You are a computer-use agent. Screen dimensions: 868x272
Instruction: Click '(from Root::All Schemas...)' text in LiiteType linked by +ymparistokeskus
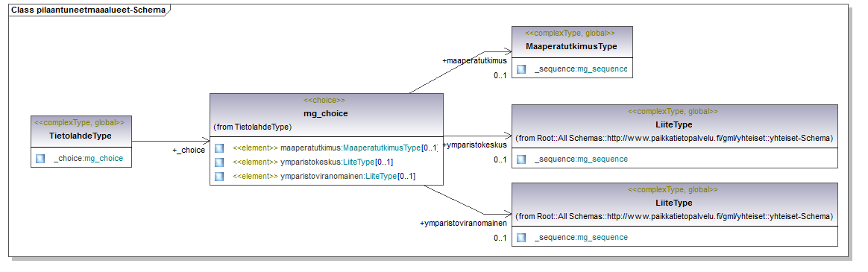674,138
